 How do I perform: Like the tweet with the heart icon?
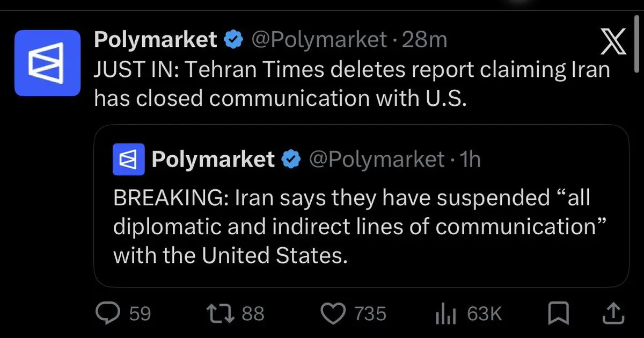click(x=333, y=313)
